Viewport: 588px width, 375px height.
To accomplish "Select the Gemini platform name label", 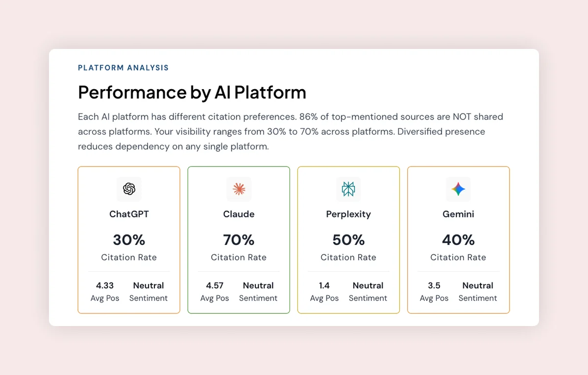I will (458, 214).
